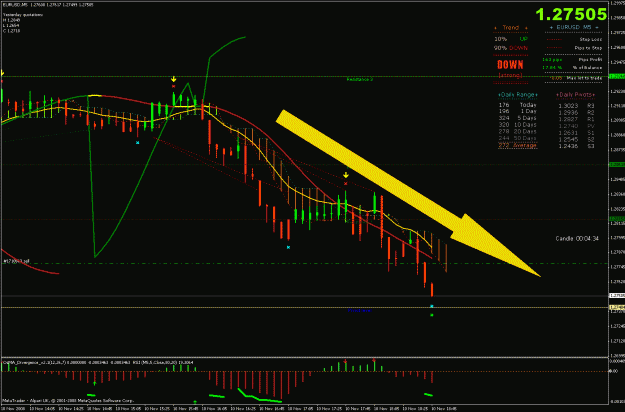The height and width of the screenshot is (412, 625).
Task: Click the PV pivot level row
Action: [576, 126]
